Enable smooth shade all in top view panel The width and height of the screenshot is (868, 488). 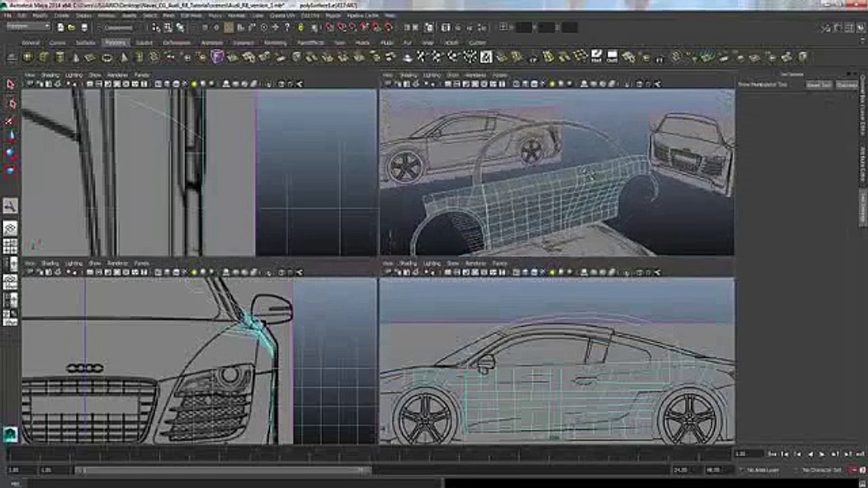(x=167, y=84)
